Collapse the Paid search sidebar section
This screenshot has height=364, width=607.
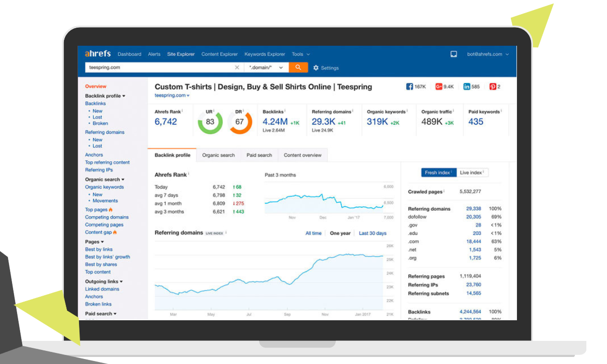[x=101, y=314]
